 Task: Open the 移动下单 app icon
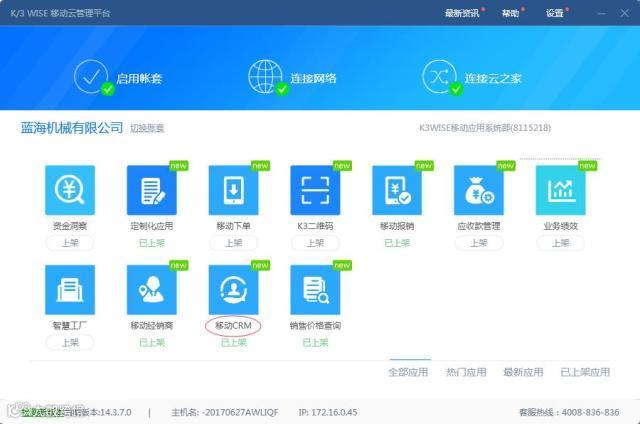tap(233, 190)
